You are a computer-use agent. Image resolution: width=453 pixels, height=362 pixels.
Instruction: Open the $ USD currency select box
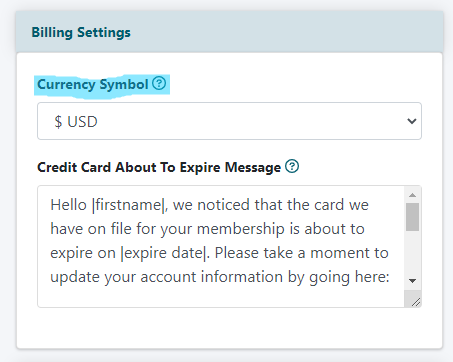229,121
